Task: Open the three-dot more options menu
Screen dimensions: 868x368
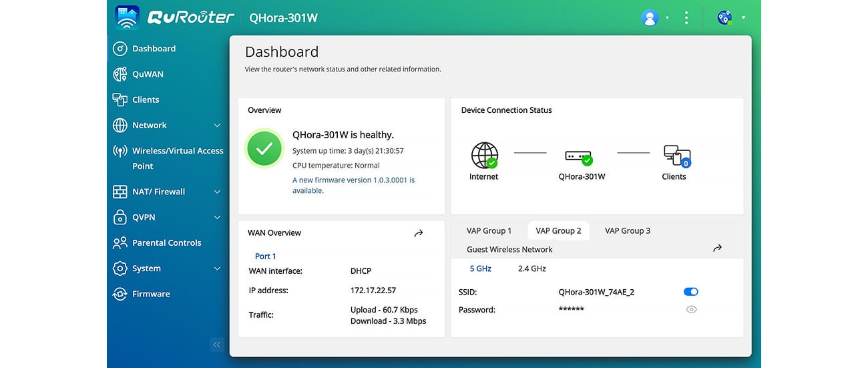Action: click(686, 18)
